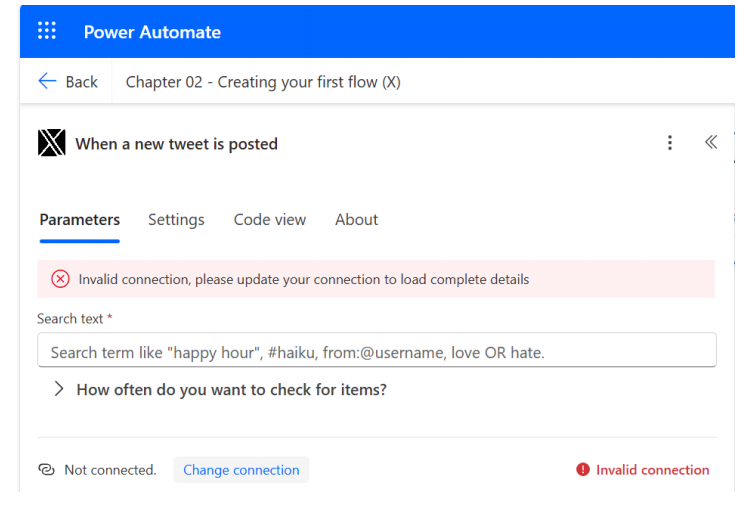Click the When a new tweet is posted title
Viewport: 753px width, 512px height.
(x=176, y=144)
